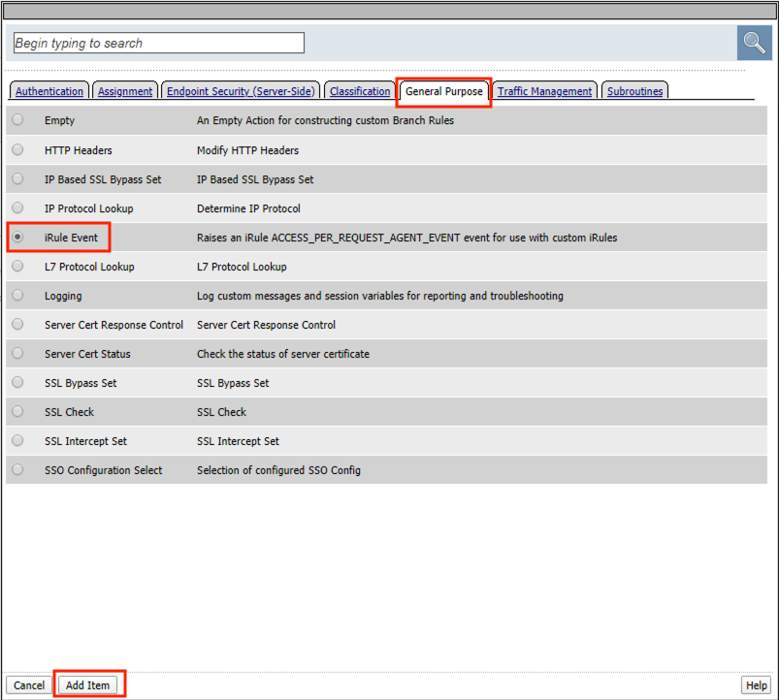Click 'Check the status of server certificate' text
Screen dimensions: 779x700
(x=283, y=354)
